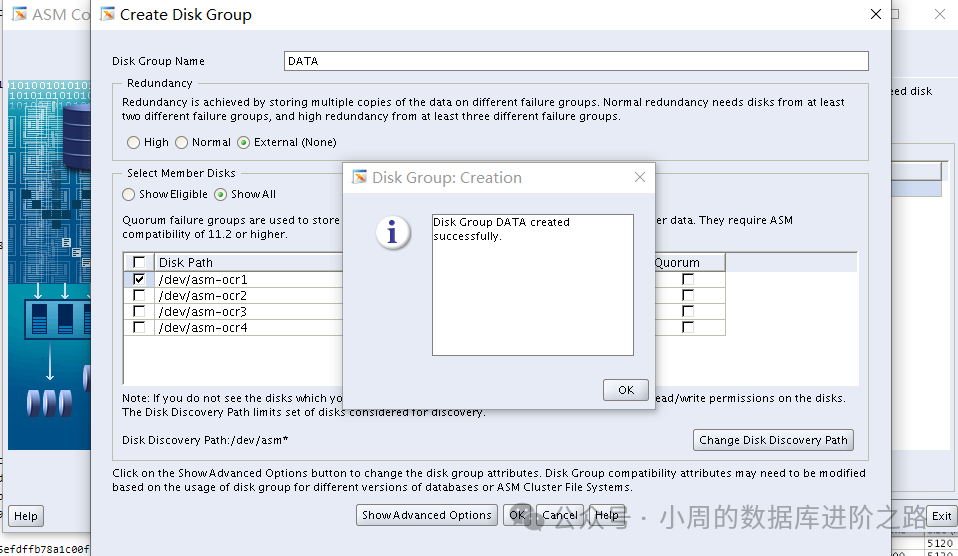Image resolution: width=958 pixels, height=556 pixels.
Task: Select High redundancy option
Action: 134,143
